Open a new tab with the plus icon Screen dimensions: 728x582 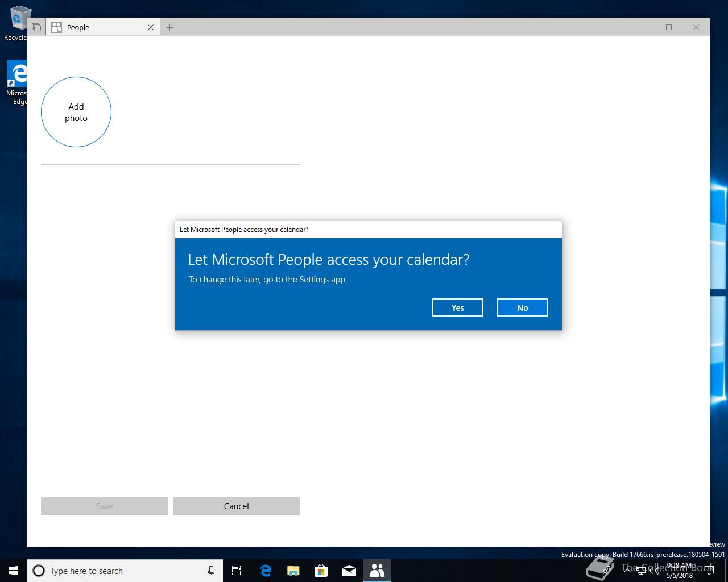pyautogui.click(x=169, y=27)
